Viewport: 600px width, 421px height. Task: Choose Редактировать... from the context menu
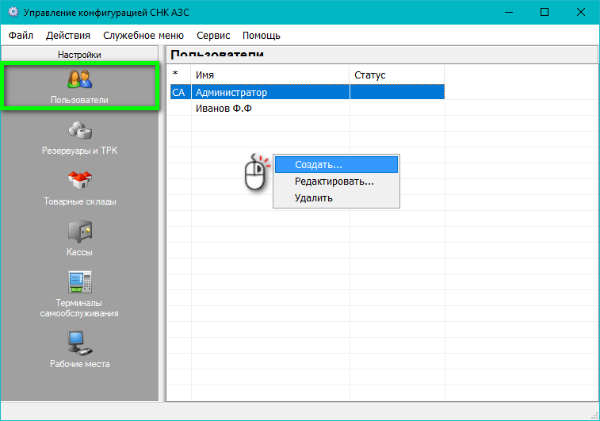tap(335, 182)
